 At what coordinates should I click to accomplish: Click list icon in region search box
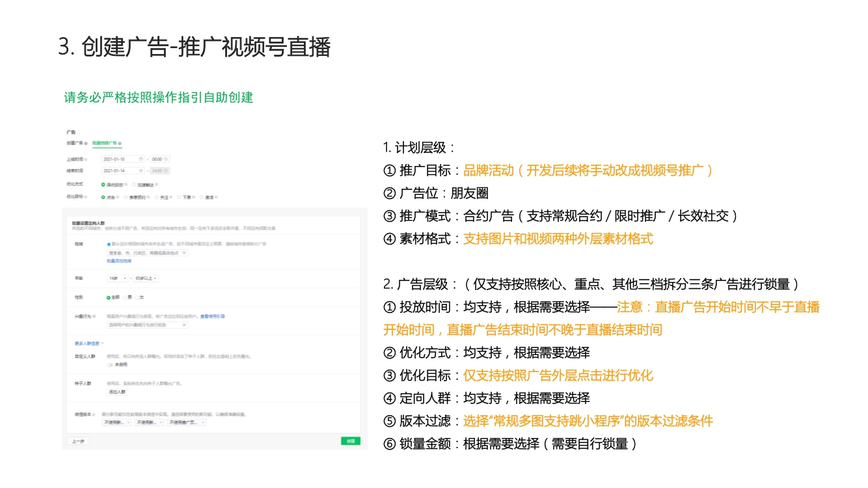tap(184, 252)
